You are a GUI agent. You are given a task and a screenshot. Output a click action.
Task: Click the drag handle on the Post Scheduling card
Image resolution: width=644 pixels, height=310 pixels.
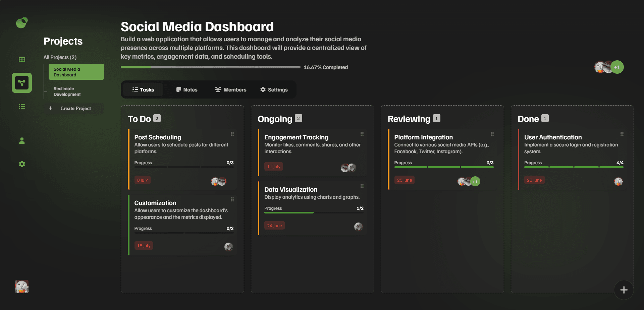coord(232,134)
